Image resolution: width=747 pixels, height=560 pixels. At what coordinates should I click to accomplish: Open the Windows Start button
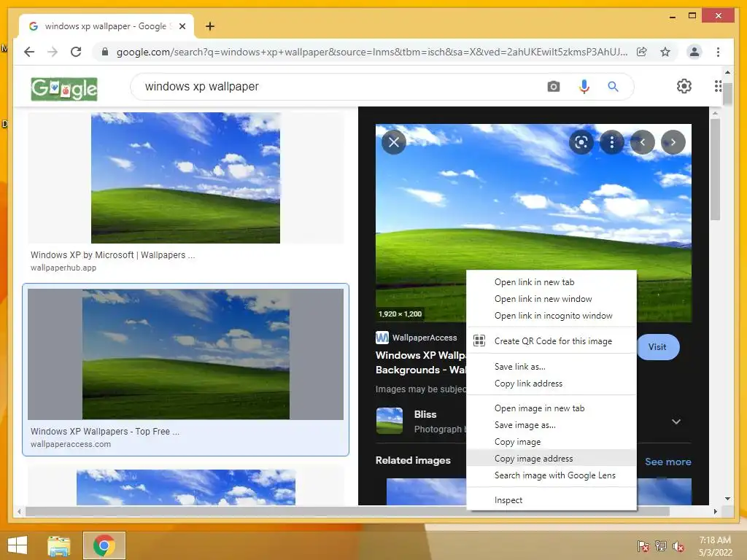coord(18,545)
